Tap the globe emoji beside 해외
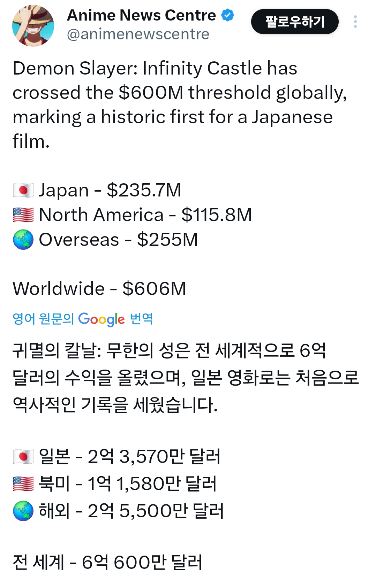Viewport: 376px width, 588px height. click(23, 511)
